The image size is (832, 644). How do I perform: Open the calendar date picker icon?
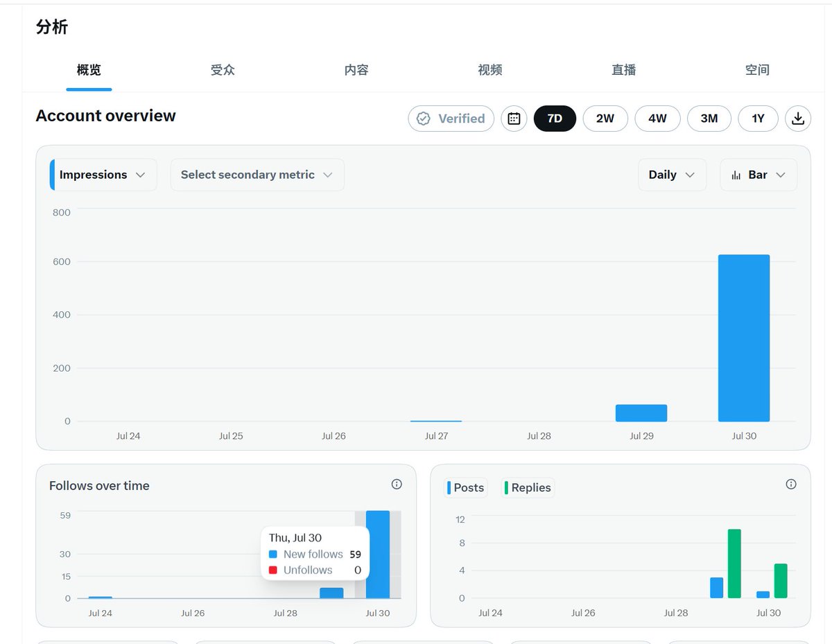click(x=514, y=119)
